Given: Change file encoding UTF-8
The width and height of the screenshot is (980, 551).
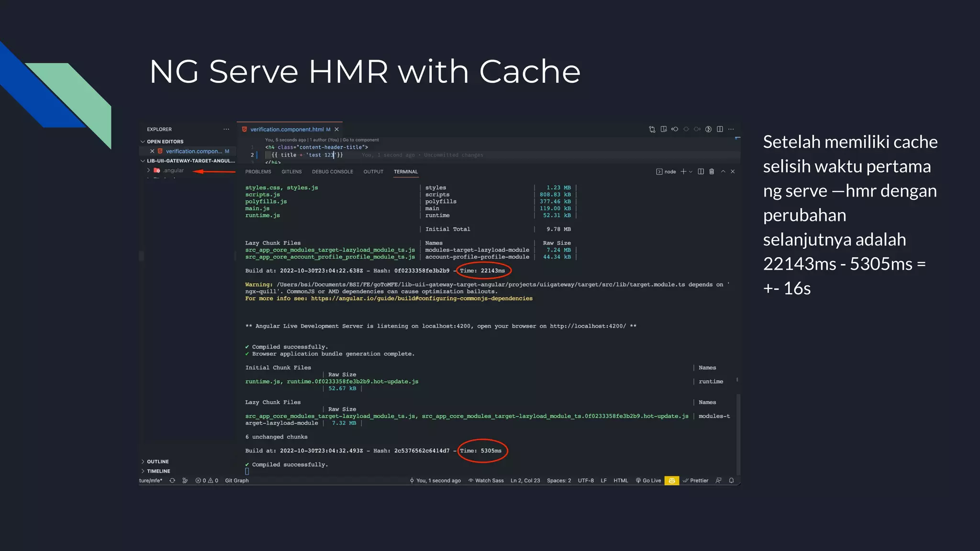Looking at the screenshot, I should tap(586, 481).
